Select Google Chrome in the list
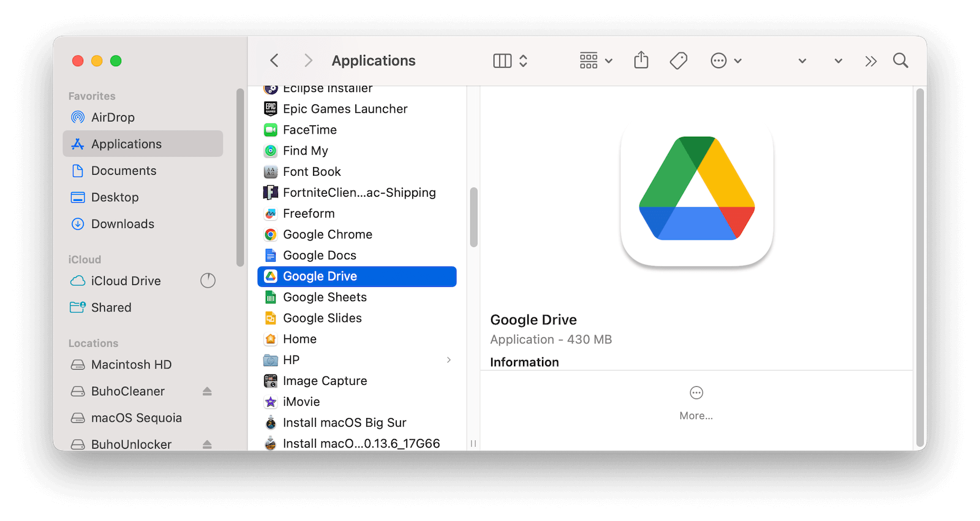Screen dimensions: 980x521 click(357, 234)
